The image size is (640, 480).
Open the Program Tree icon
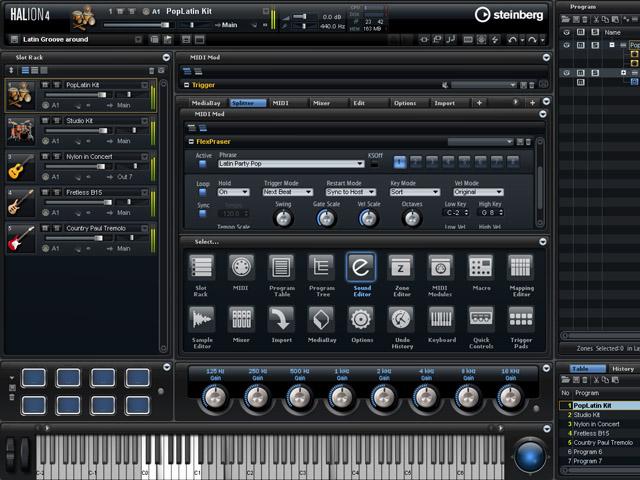click(x=321, y=267)
